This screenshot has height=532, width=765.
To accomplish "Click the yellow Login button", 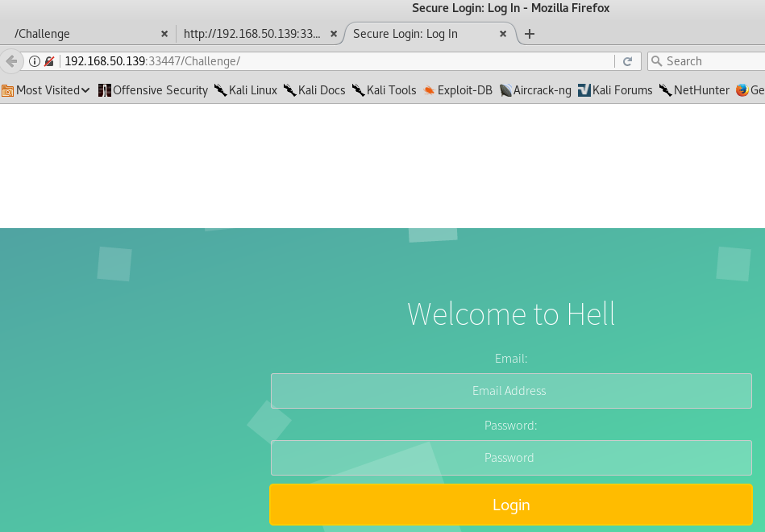I will coord(511,505).
